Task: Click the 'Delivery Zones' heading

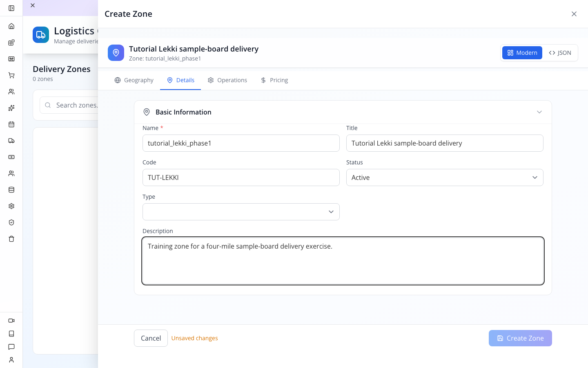Action: (x=62, y=69)
